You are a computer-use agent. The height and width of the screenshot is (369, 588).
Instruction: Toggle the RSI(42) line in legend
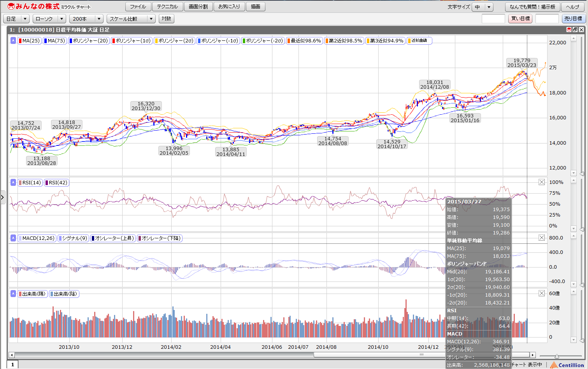pyautogui.click(x=56, y=182)
